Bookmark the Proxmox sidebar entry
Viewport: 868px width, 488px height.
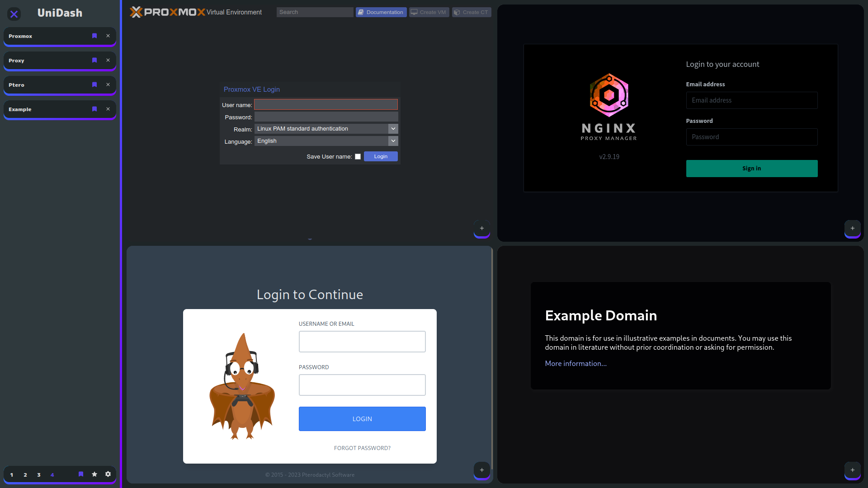[x=94, y=36]
